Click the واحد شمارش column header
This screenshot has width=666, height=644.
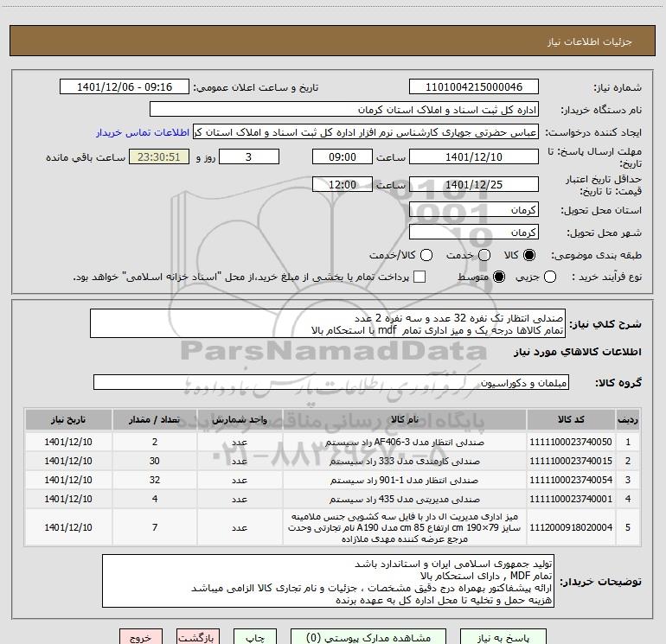point(240,419)
